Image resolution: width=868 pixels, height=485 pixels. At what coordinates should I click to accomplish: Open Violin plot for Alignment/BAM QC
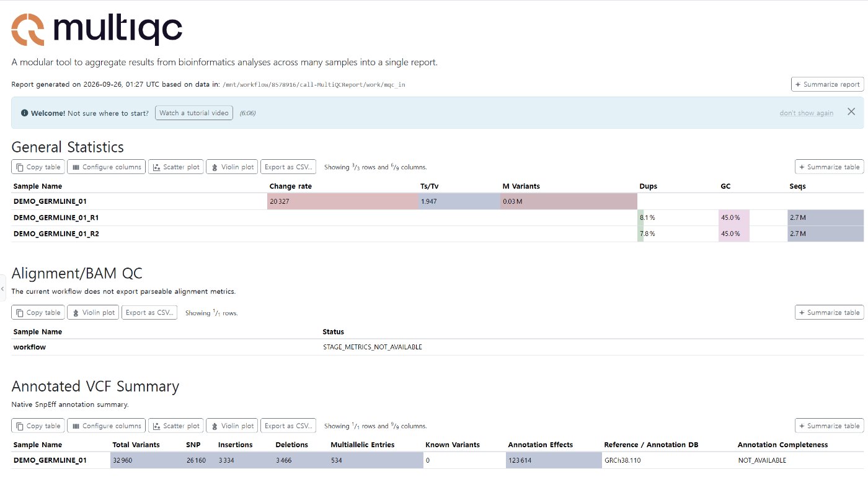pyautogui.click(x=93, y=312)
